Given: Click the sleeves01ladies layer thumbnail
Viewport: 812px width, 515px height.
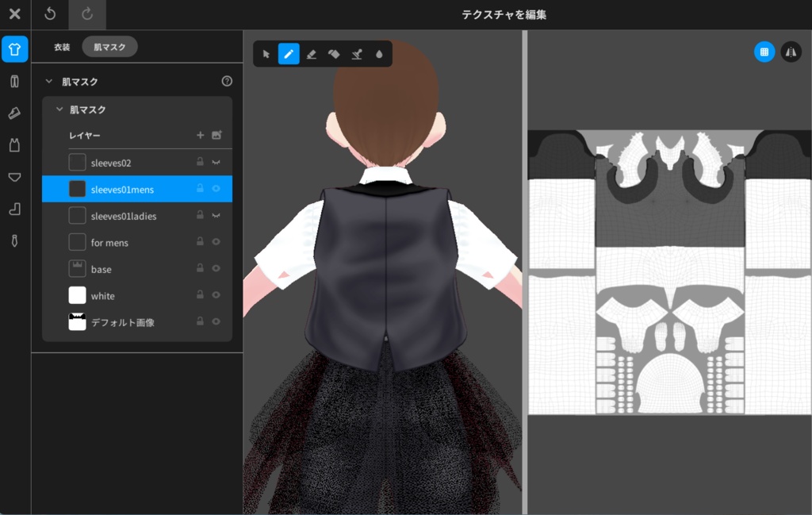Looking at the screenshot, I should pyautogui.click(x=77, y=216).
